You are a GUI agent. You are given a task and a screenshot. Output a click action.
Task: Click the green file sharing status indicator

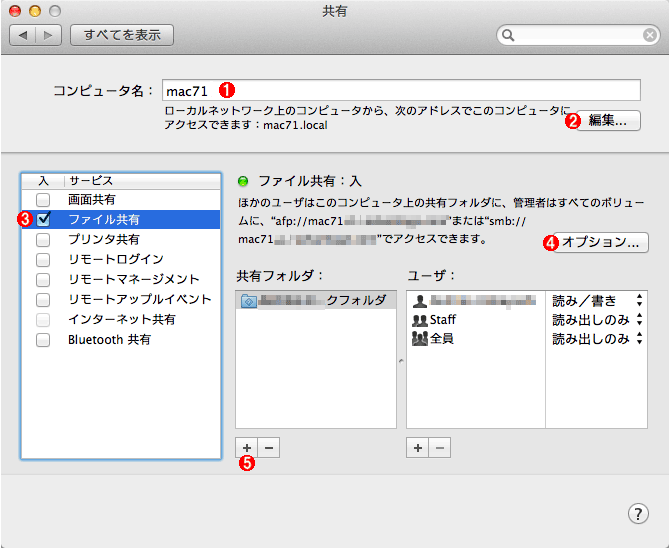[243, 181]
